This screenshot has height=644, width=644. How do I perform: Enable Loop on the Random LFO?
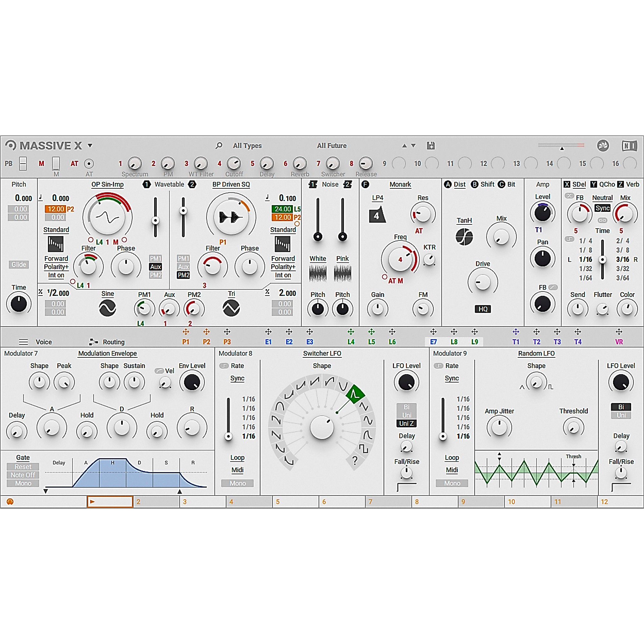coord(452,458)
